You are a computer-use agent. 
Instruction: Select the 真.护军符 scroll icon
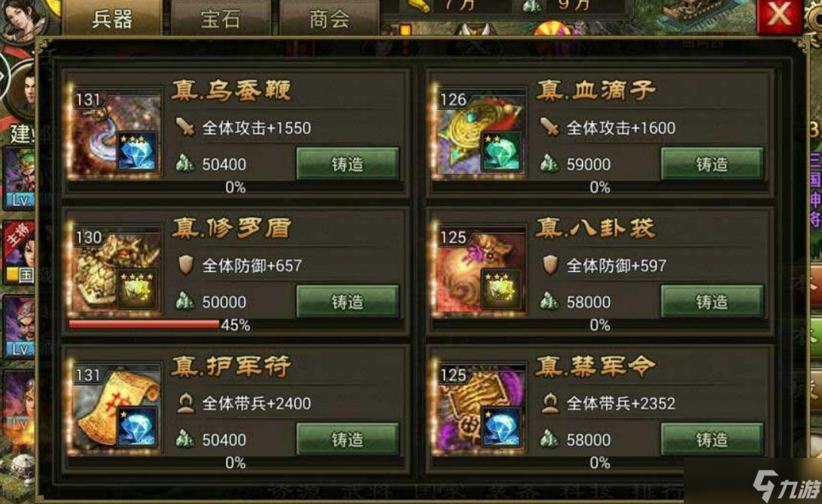coord(116,409)
